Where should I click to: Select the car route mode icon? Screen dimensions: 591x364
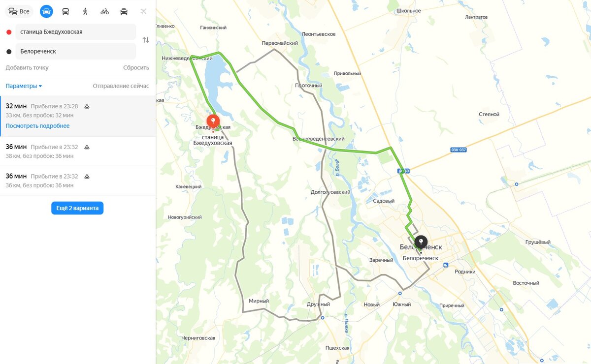(x=46, y=11)
